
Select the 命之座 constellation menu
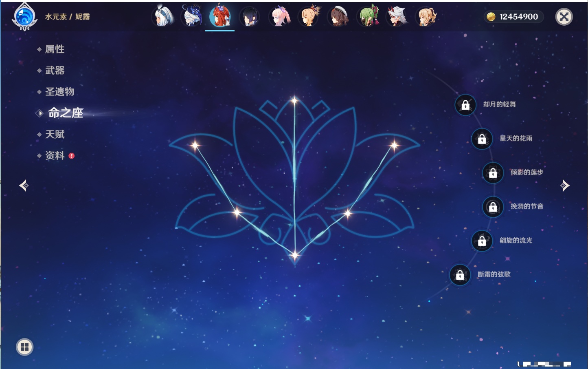click(x=65, y=113)
